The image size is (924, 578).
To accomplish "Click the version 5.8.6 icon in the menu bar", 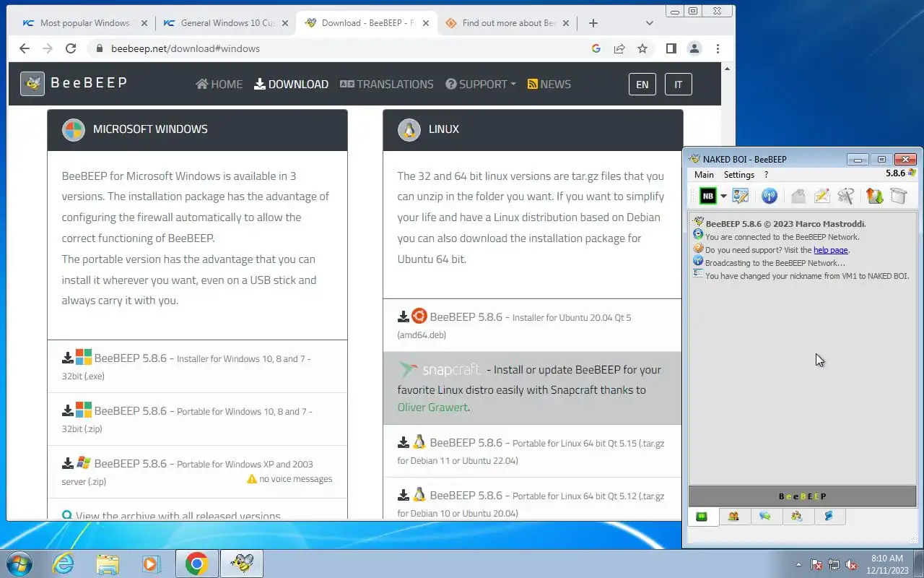I will pos(912,173).
